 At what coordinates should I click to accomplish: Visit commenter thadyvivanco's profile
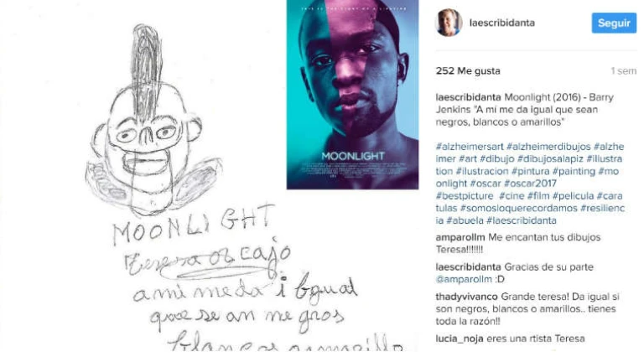[x=466, y=297]
